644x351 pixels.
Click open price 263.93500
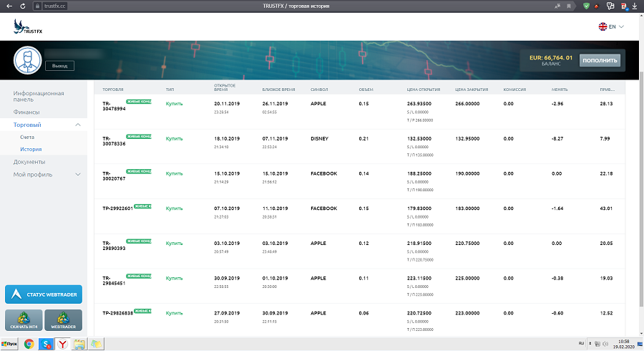419,104
